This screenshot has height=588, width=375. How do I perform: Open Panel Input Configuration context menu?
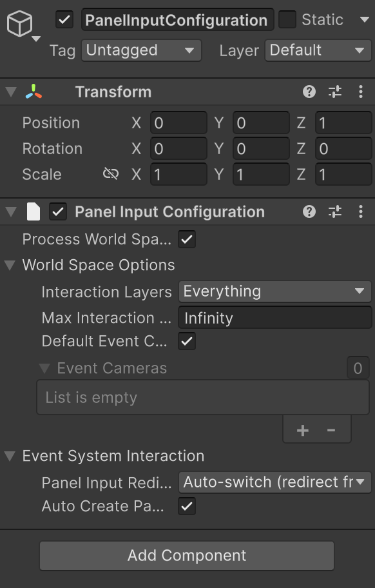pyautogui.click(x=360, y=211)
